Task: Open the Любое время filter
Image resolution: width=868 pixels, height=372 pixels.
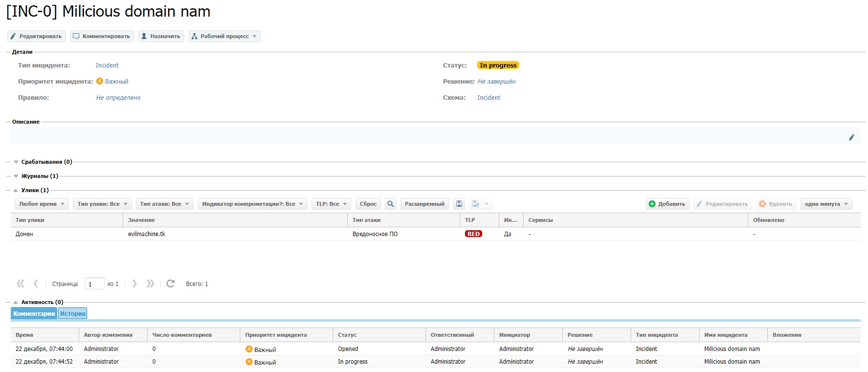Action: pos(42,204)
